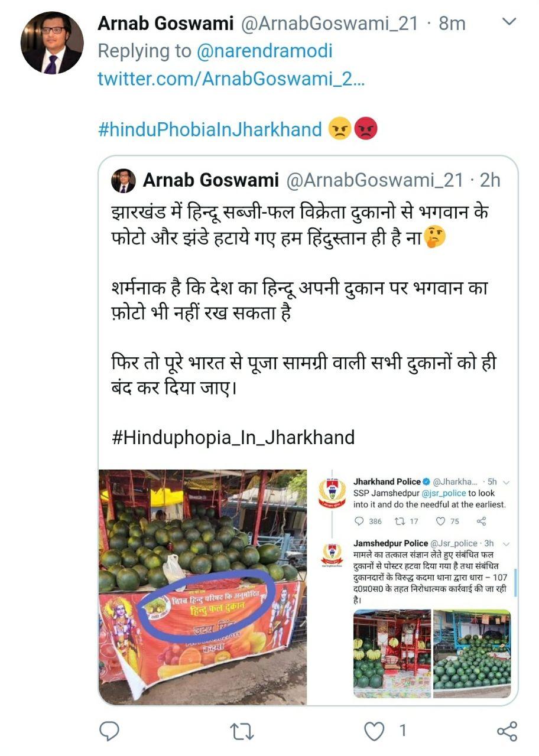The width and height of the screenshot is (539, 756).
Task: Like the tweet with the heart icon
Action: tap(374, 732)
